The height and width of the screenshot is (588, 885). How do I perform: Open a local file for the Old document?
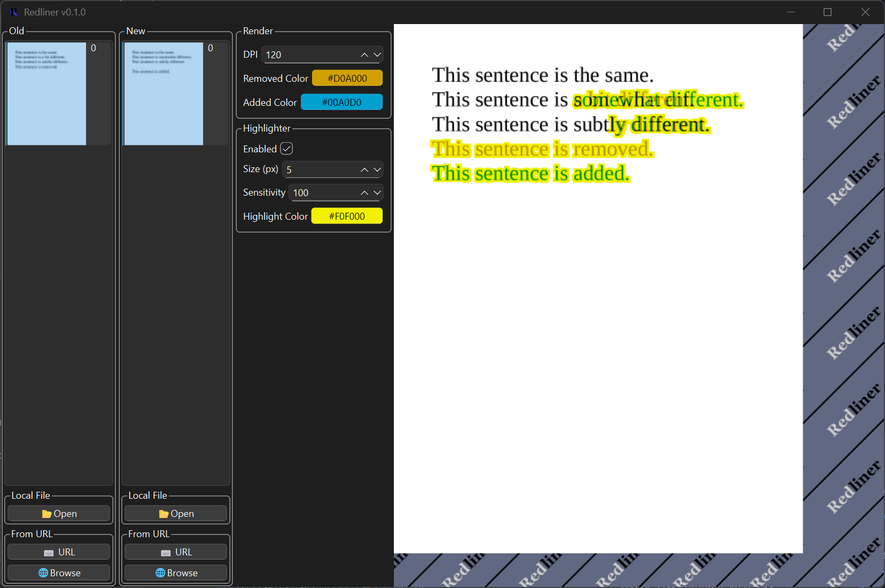(59, 514)
